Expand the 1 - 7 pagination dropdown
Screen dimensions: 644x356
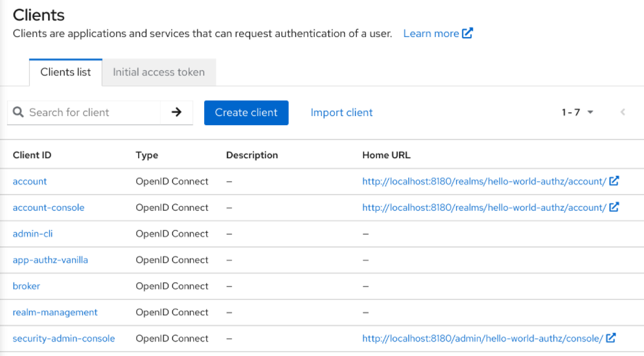pyautogui.click(x=577, y=112)
